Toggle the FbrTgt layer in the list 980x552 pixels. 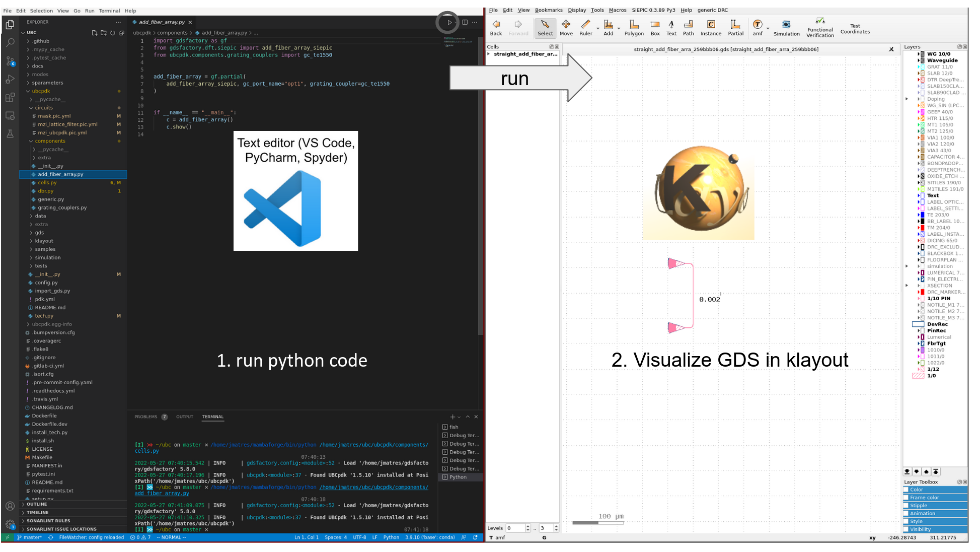936,343
